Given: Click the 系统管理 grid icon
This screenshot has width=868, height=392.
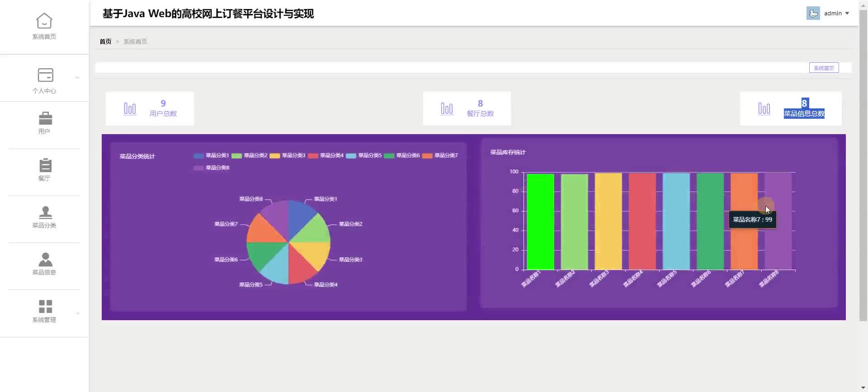Looking at the screenshot, I should pos(45,306).
